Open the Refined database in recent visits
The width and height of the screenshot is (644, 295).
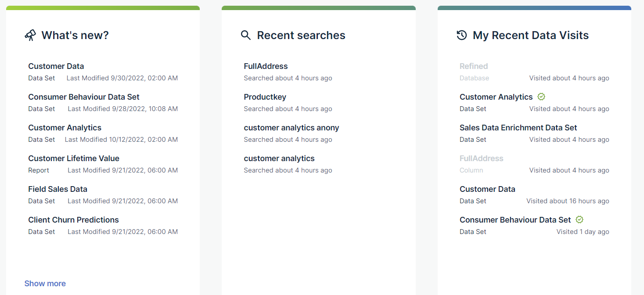[x=473, y=66]
